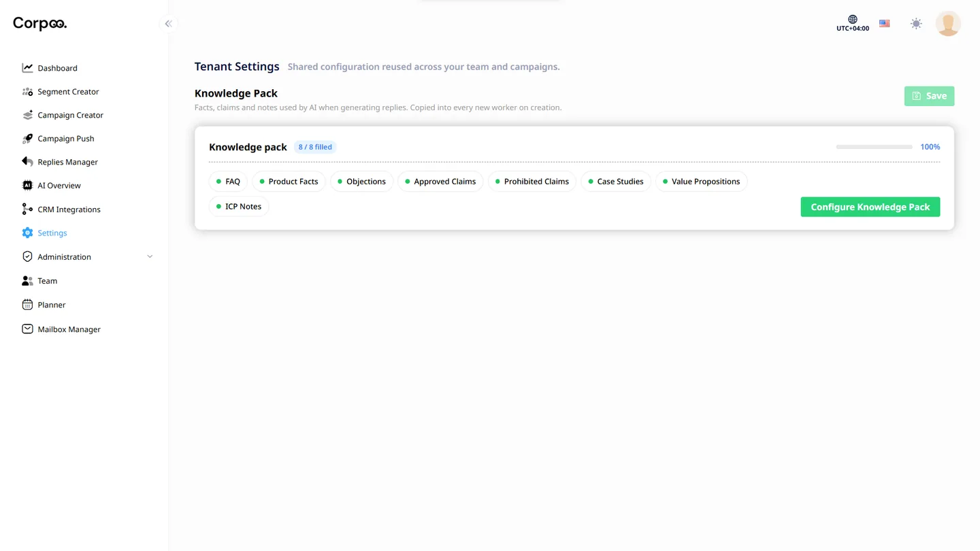Click the Administration shield icon
Viewport: 980px width, 551px height.
[x=27, y=256]
